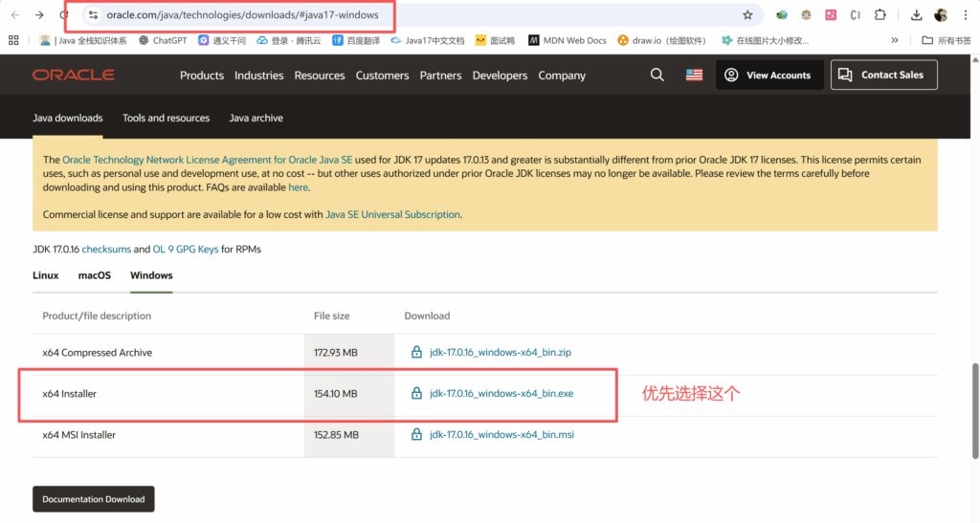Screen dimensions: 980x523
Task: Open the draw.io bookmark
Action: (662, 40)
